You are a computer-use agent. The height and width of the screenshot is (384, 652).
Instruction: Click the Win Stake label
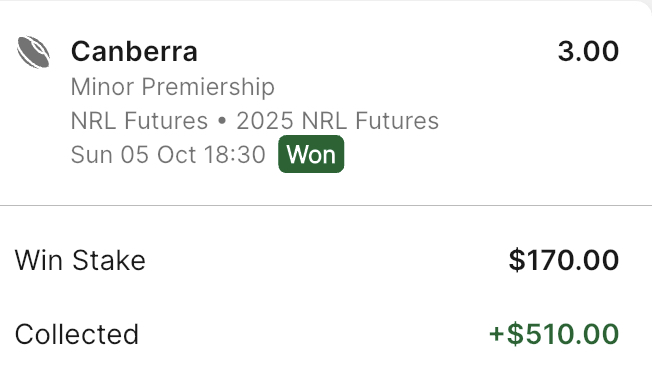coord(80,260)
